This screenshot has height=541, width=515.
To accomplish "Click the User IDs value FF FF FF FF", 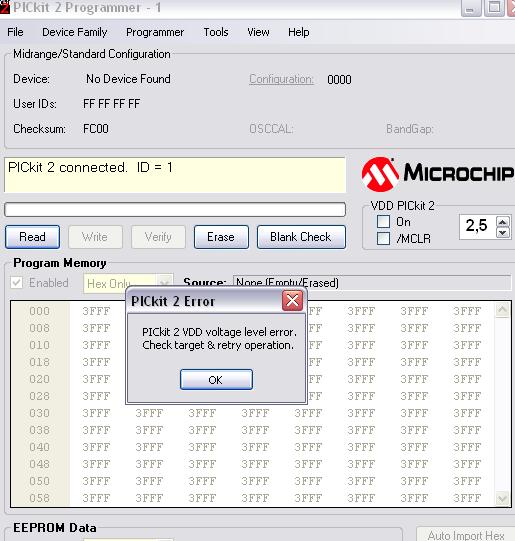I will pos(111,104).
